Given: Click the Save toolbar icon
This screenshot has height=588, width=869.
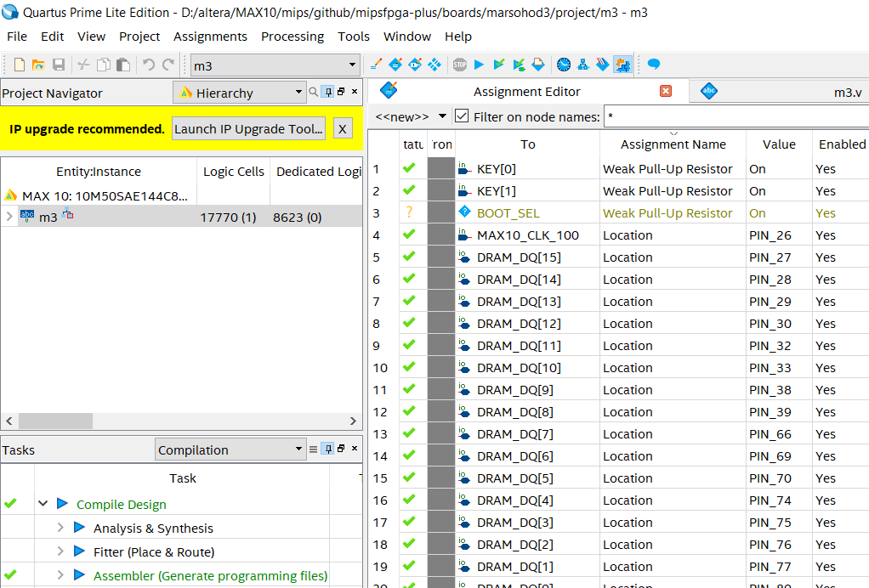Looking at the screenshot, I should [x=58, y=65].
